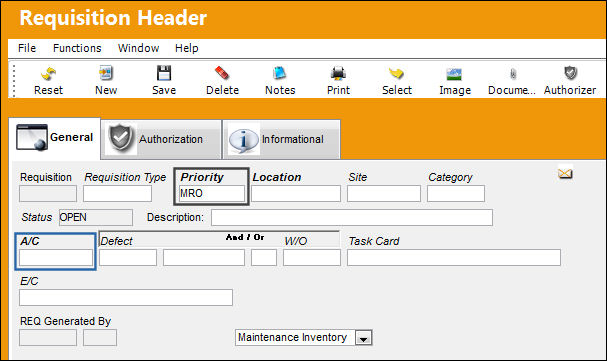Create a new requisition with New icon

pos(106,74)
